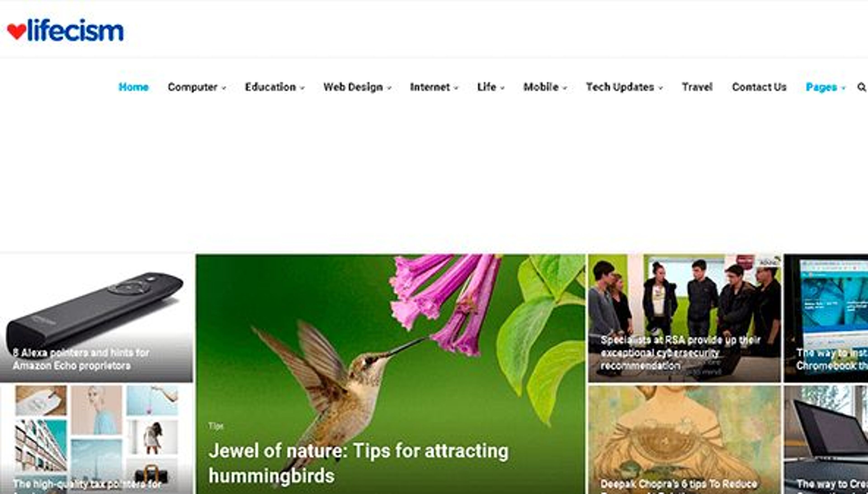Open the high-quality tax pointers article
868x494 pixels.
click(x=96, y=440)
